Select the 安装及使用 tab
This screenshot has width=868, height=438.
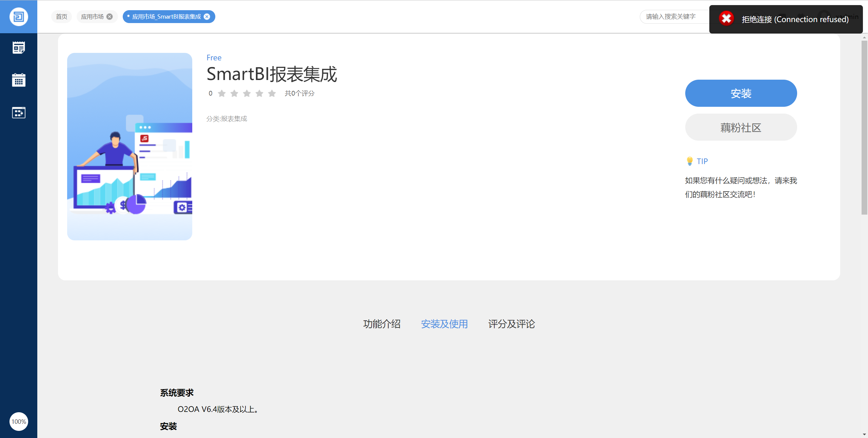click(444, 324)
